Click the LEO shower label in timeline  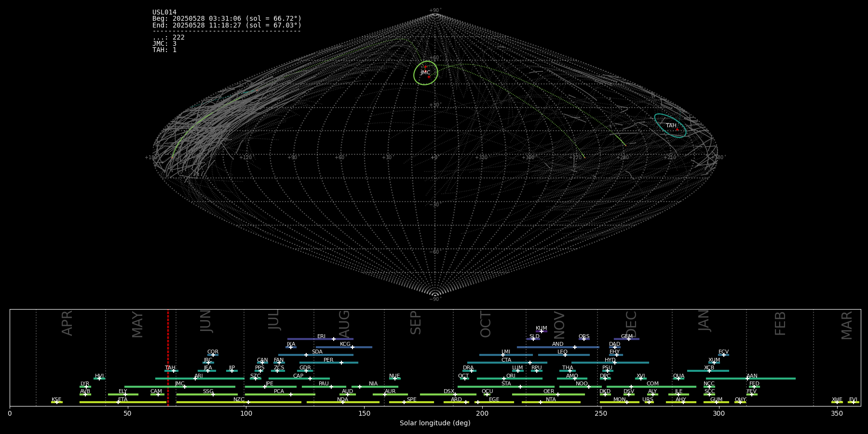562,352
